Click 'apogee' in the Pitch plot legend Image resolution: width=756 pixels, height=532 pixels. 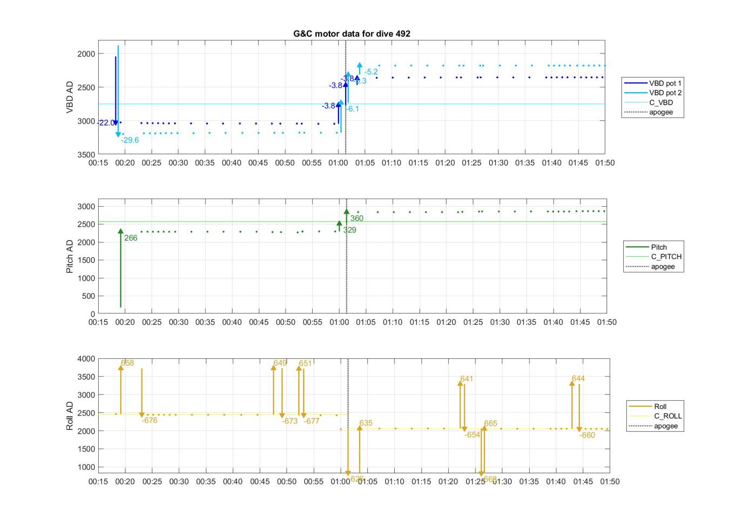(x=650, y=267)
